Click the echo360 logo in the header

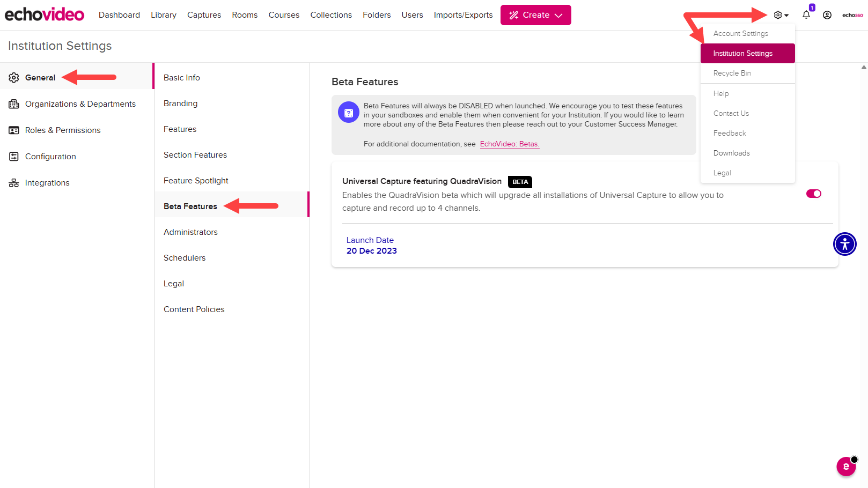[852, 15]
